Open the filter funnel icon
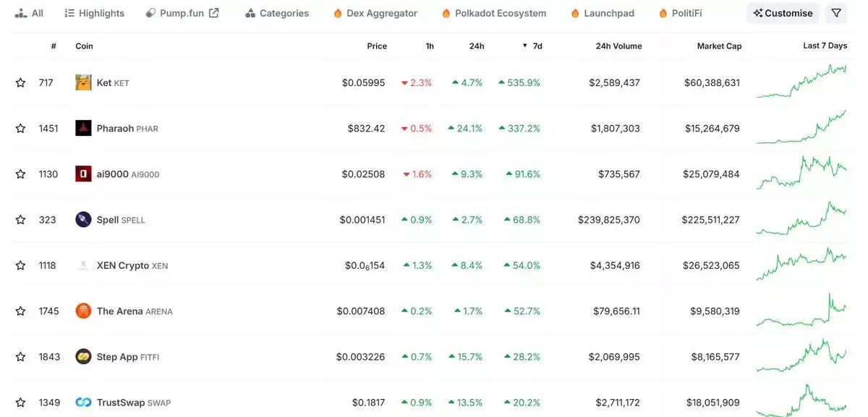This screenshot has width=868, height=417. [x=836, y=13]
